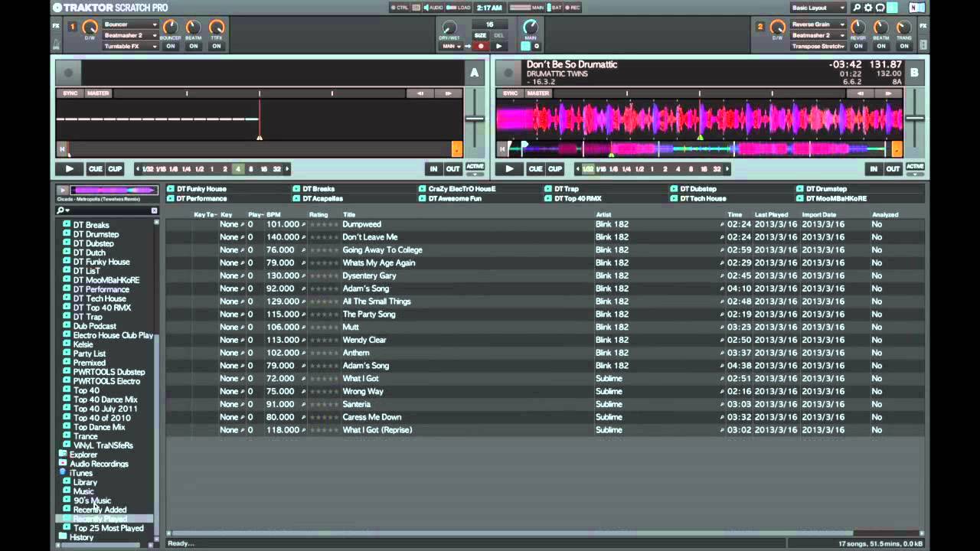Click the cover art placeholder on Deck B

(508, 73)
